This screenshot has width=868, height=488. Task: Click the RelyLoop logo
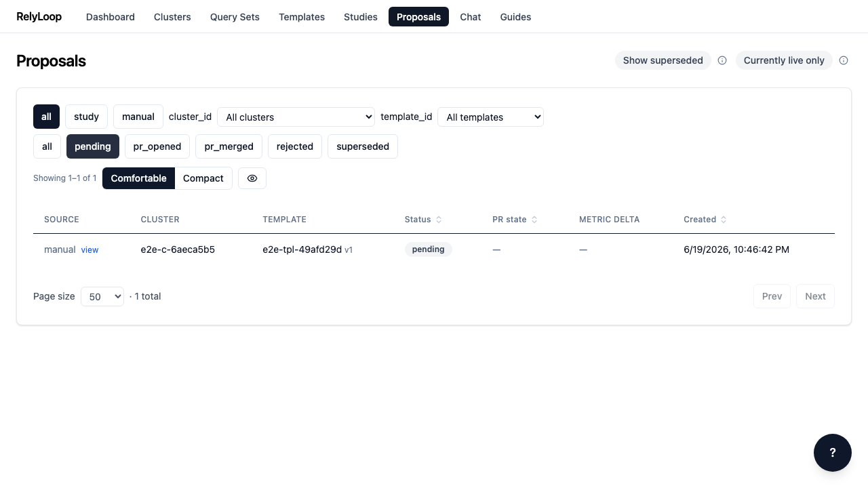coord(39,16)
